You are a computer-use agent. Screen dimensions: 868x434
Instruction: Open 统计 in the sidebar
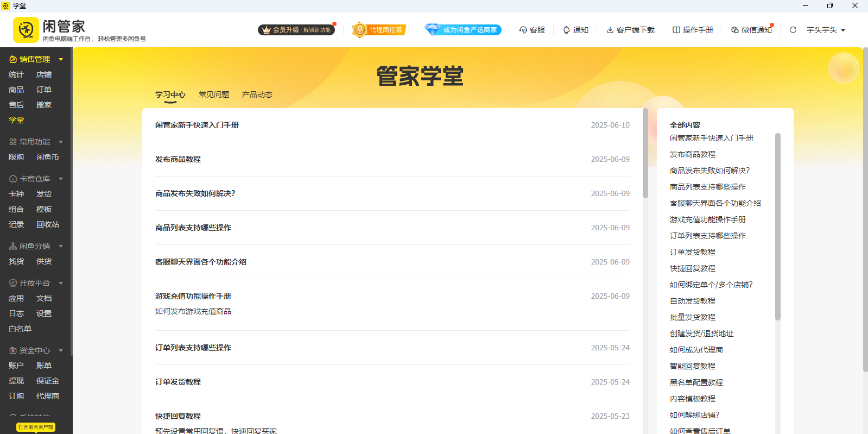pyautogui.click(x=16, y=74)
